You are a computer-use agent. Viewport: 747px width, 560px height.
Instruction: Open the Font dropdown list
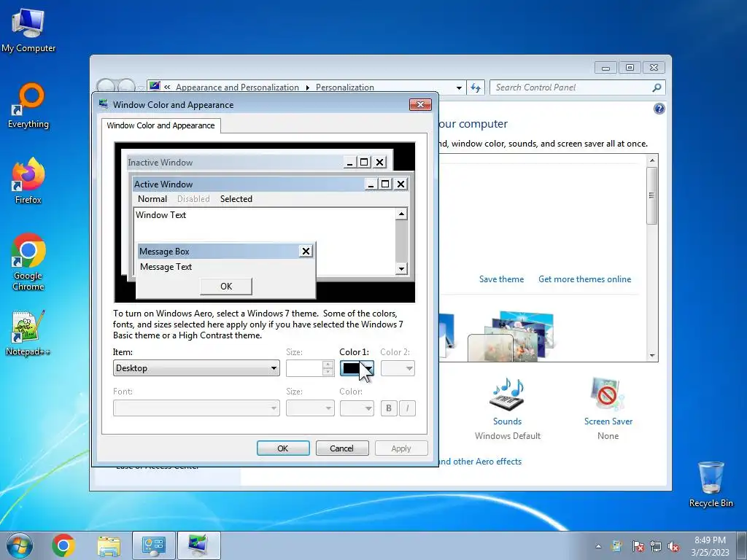pos(196,408)
